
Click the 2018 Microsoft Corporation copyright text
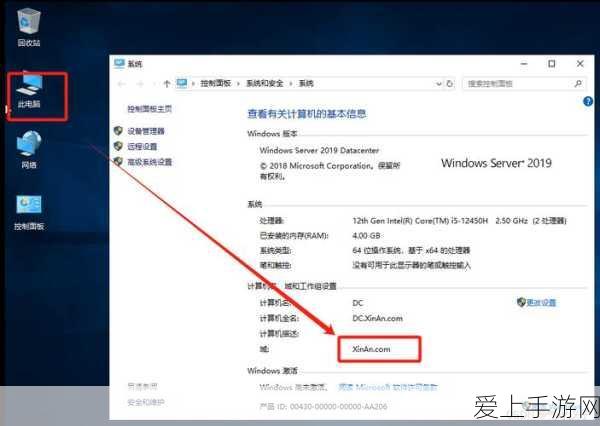(x=330, y=171)
